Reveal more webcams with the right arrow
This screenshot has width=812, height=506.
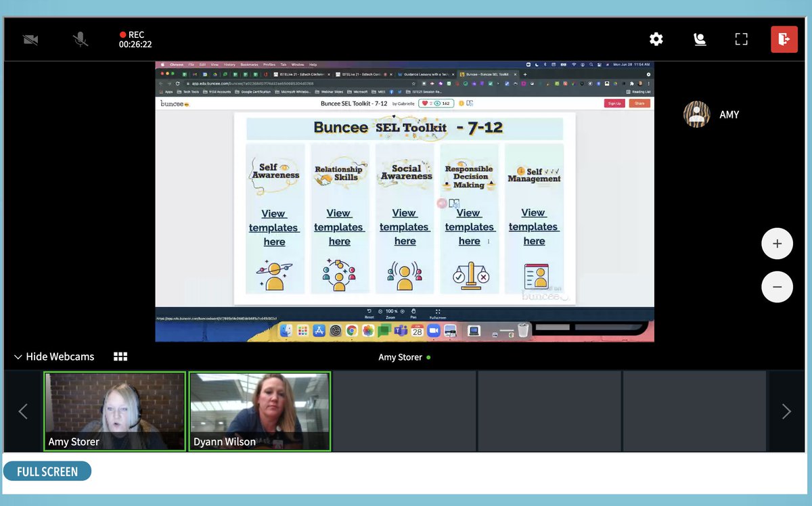pyautogui.click(x=786, y=411)
